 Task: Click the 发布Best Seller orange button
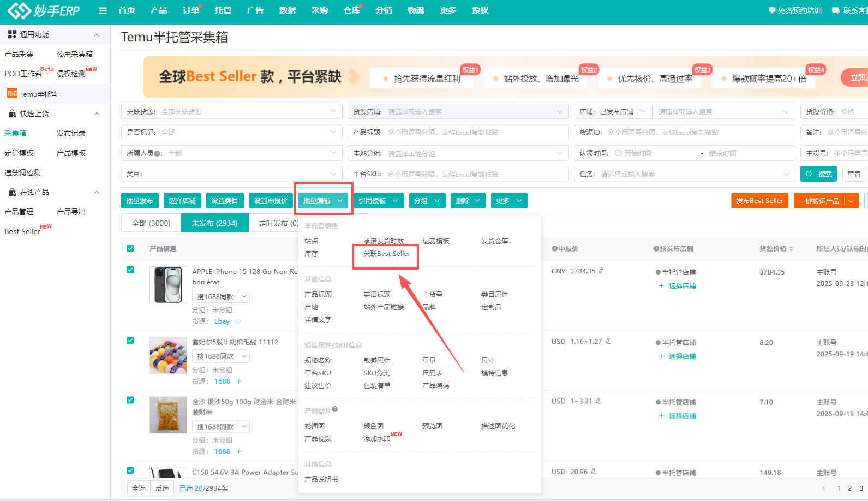click(x=759, y=201)
